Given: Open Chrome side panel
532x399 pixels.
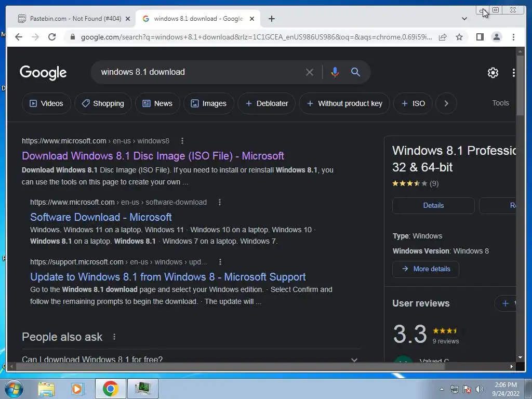Looking at the screenshot, I should click(480, 37).
